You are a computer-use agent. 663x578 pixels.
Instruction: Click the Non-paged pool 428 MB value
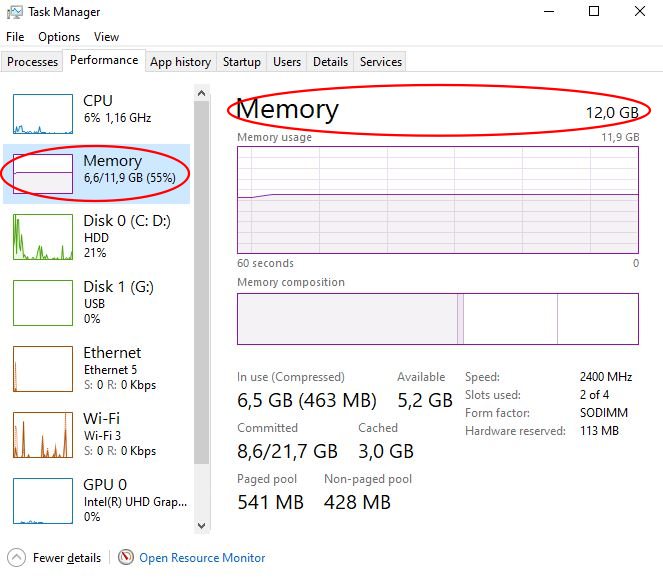[x=357, y=502]
